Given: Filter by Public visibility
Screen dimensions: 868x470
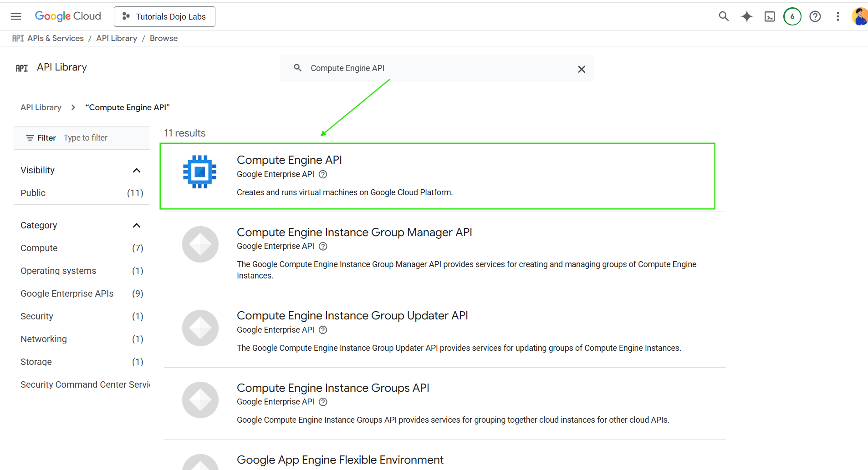Looking at the screenshot, I should tap(33, 193).
